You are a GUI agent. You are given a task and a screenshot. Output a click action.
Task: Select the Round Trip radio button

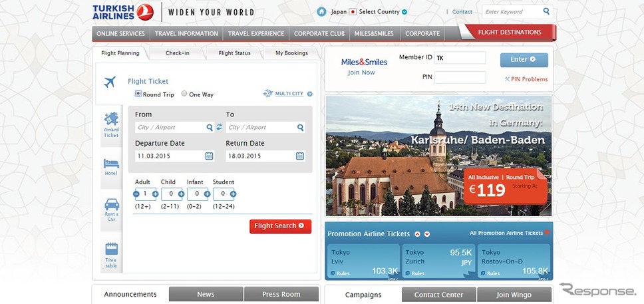click(138, 94)
